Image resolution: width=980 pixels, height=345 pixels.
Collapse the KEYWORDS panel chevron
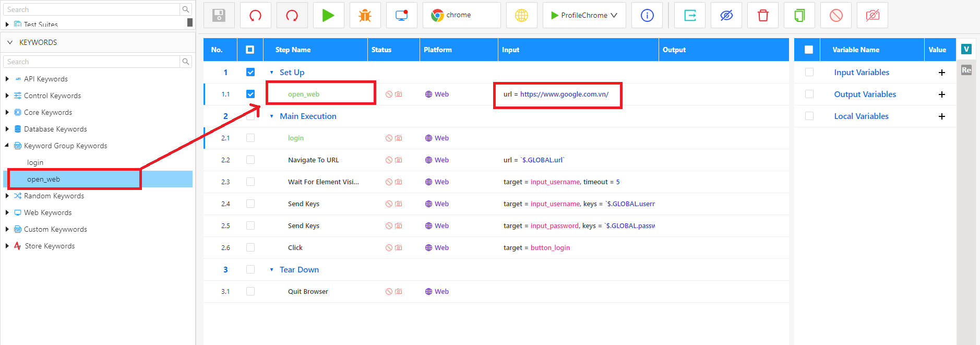(10, 42)
